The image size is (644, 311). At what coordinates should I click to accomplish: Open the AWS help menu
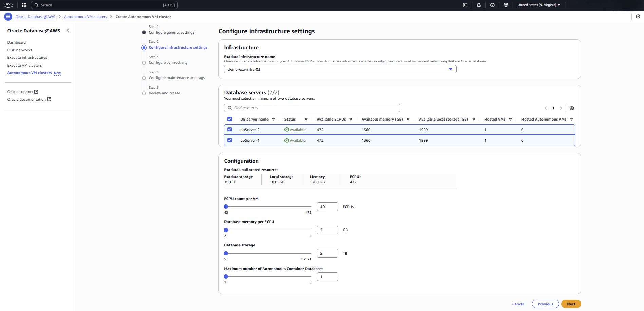[x=492, y=5]
